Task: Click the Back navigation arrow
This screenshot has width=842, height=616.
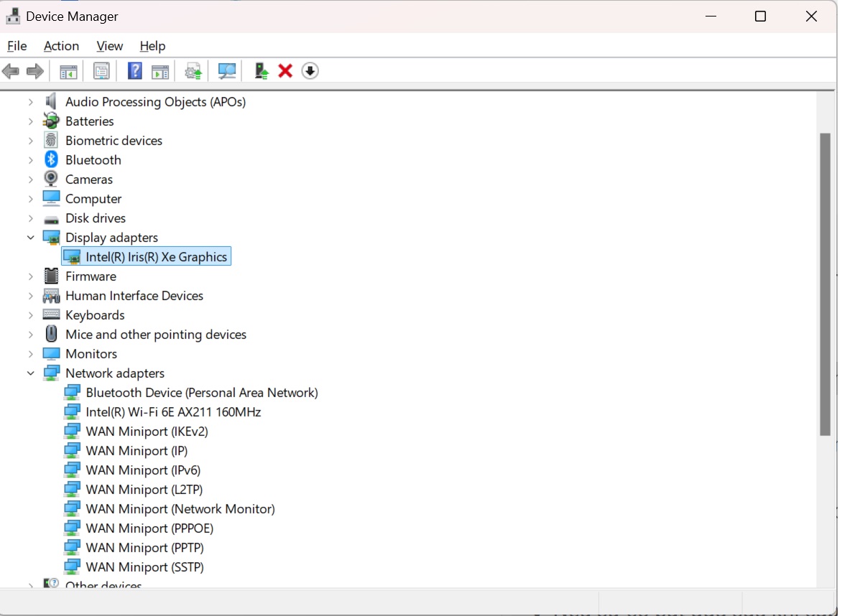Action: point(10,70)
